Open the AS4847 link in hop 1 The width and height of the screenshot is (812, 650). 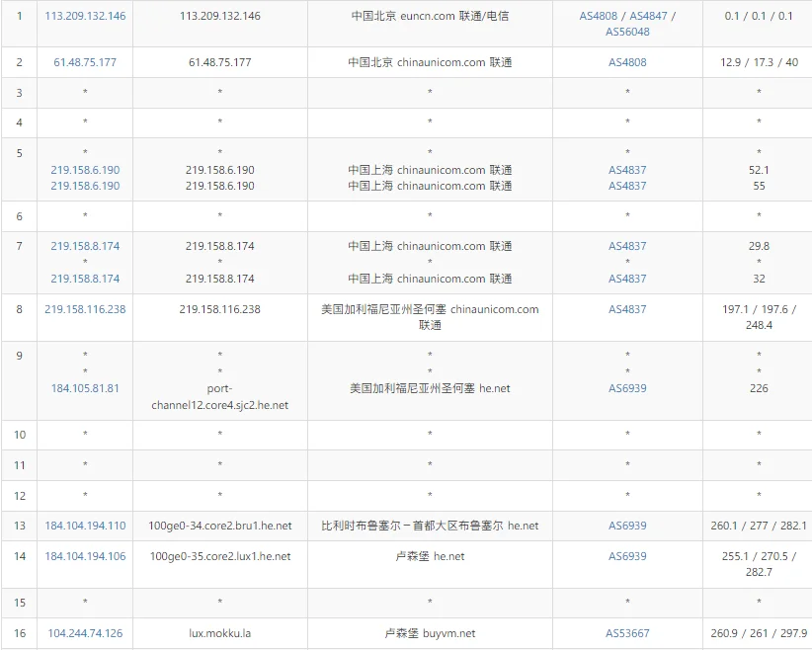(x=648, y=16)
